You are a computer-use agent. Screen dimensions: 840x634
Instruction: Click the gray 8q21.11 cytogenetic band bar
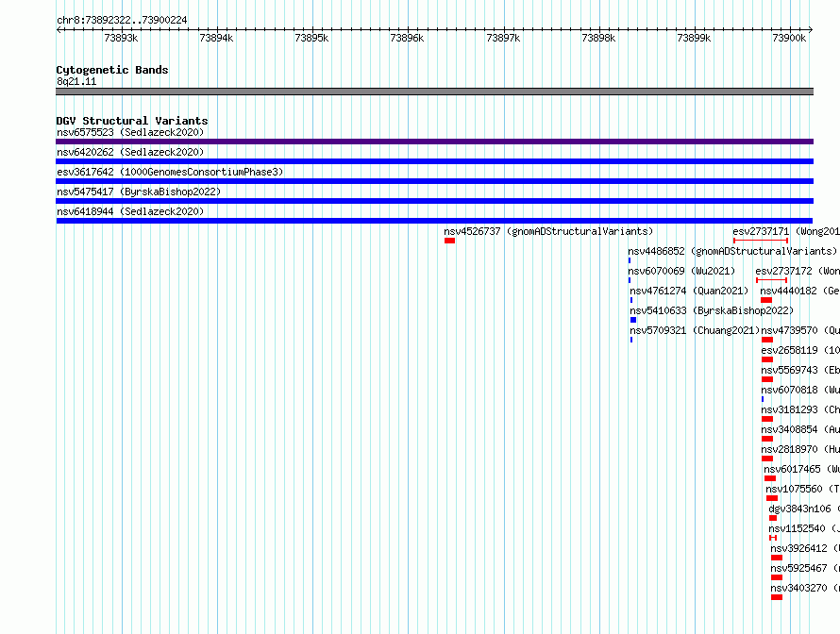434,92
